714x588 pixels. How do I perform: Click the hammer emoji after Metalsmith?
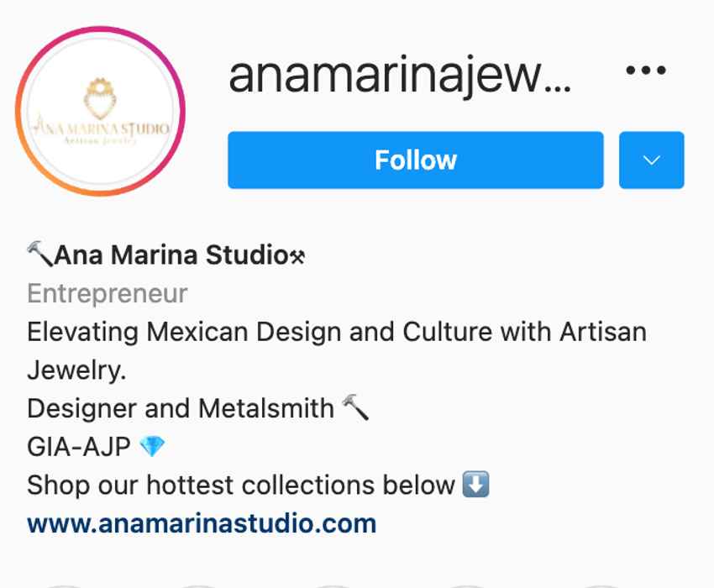(355, 407)
